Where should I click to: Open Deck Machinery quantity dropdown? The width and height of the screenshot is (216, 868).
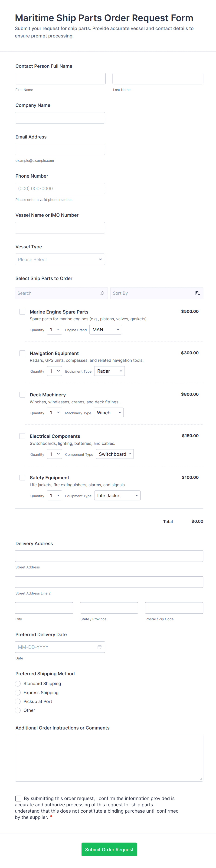tap(55, 413)
